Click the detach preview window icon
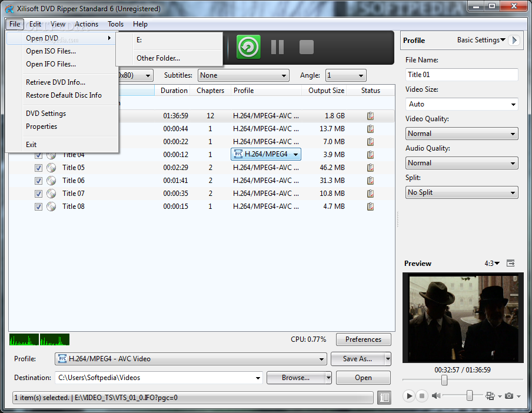The height and width of the screenshot is (413, 532). [511, 263]
